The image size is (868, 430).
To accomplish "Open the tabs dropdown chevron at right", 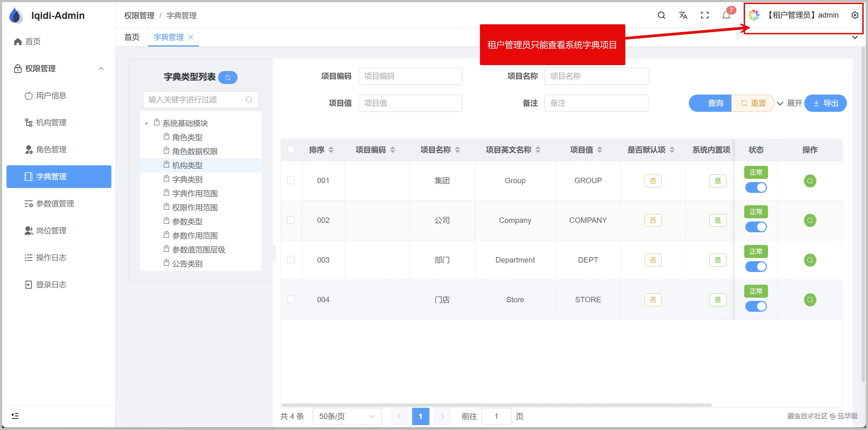I will pos(854,37).
